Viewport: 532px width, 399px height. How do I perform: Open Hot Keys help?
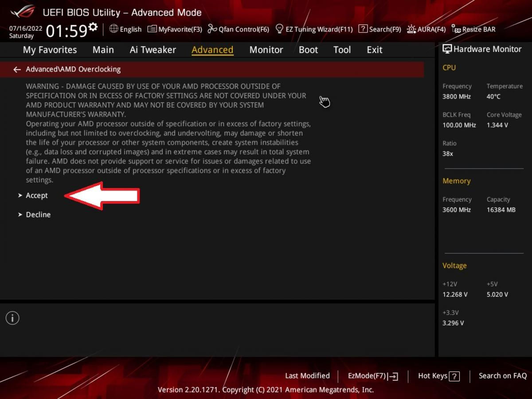pos(438,376)
